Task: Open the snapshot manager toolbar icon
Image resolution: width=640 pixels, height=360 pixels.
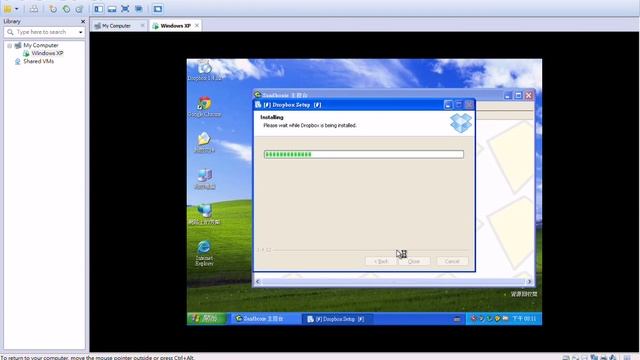Action: point(79,9)
